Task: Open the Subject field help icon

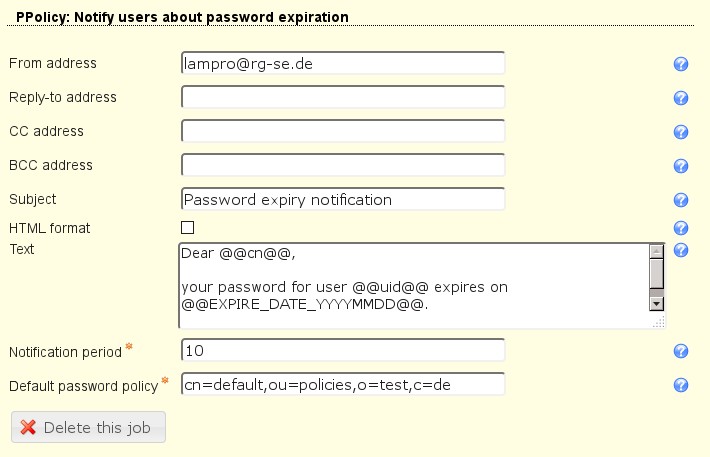Action: (x=681, y=200)
